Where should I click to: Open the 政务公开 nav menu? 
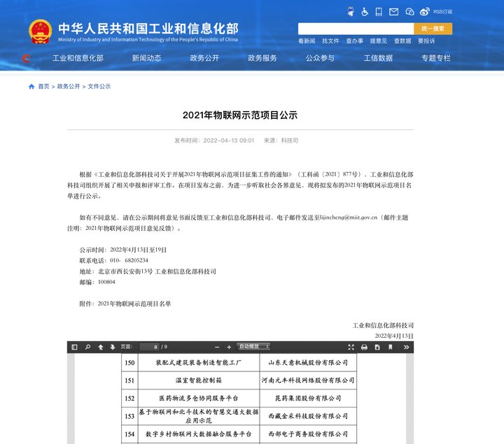tap(204, 58)
